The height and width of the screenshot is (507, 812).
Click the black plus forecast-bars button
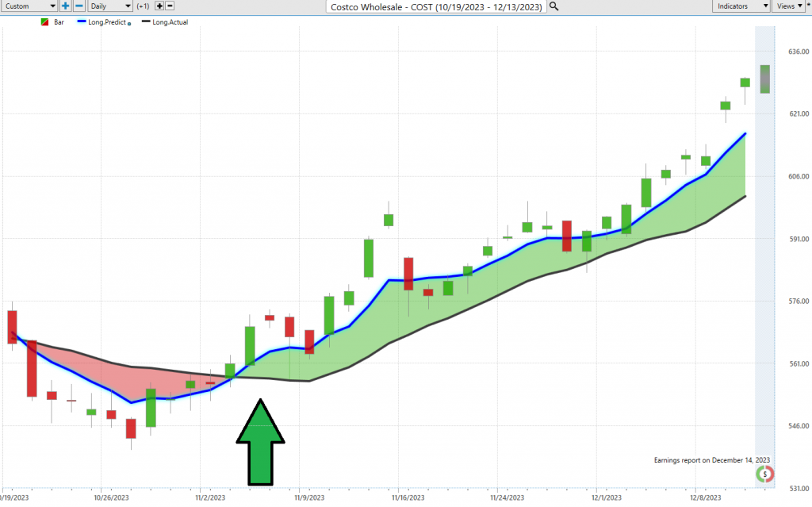pos(159,6)
